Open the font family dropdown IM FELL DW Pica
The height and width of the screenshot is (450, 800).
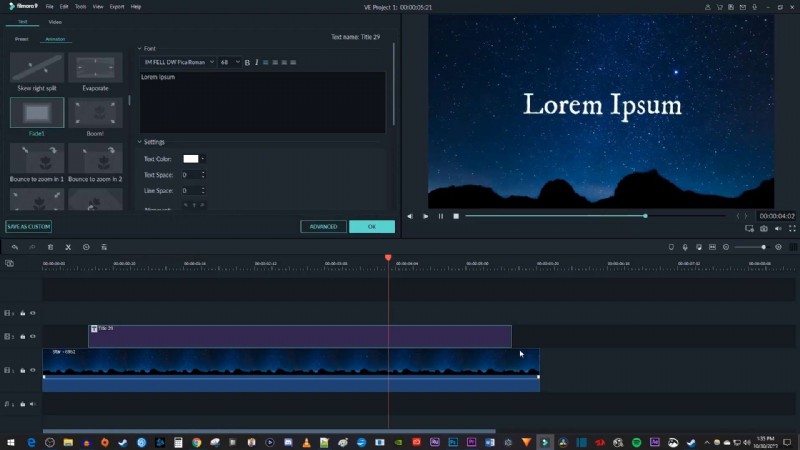178,62
